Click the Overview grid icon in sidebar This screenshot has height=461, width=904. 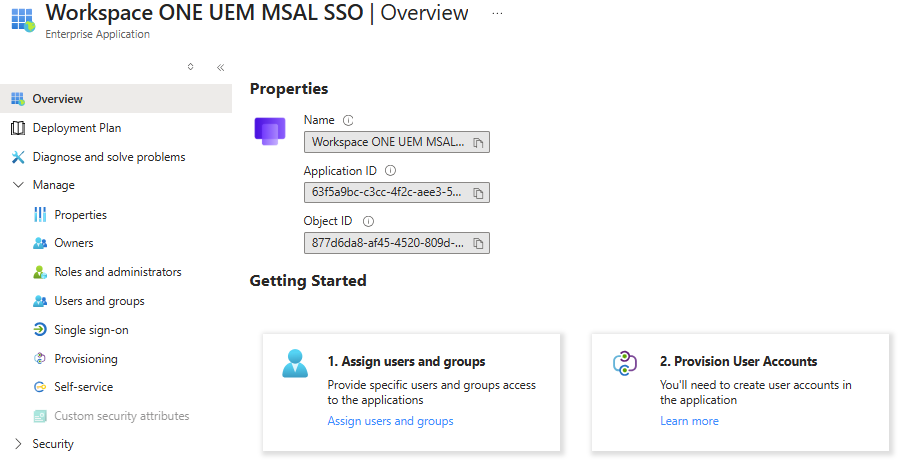(18, 99)
